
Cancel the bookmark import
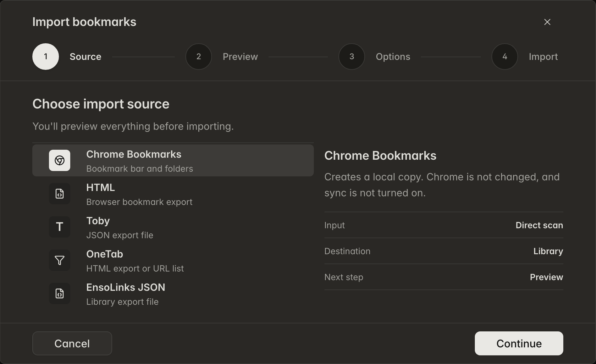(72, 343)
